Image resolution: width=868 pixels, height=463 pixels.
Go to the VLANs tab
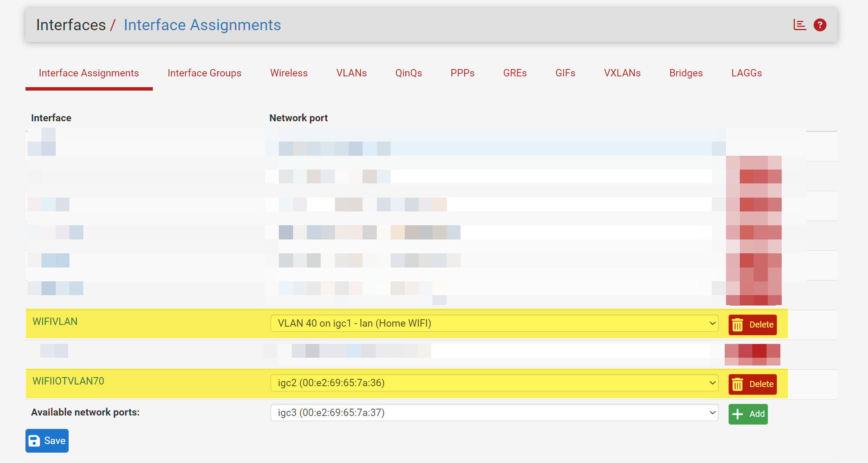pyautogui.click(x=351, y=73)
